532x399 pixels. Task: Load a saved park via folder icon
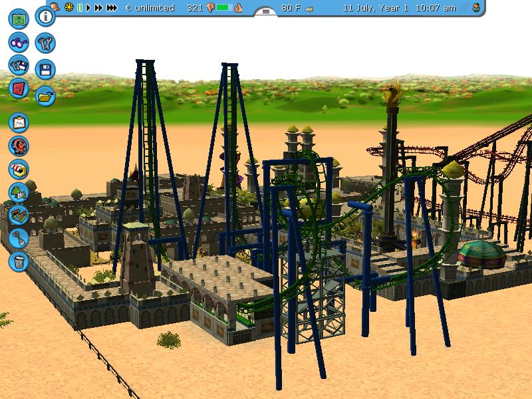pyautogui.click(x=45, y=96)
